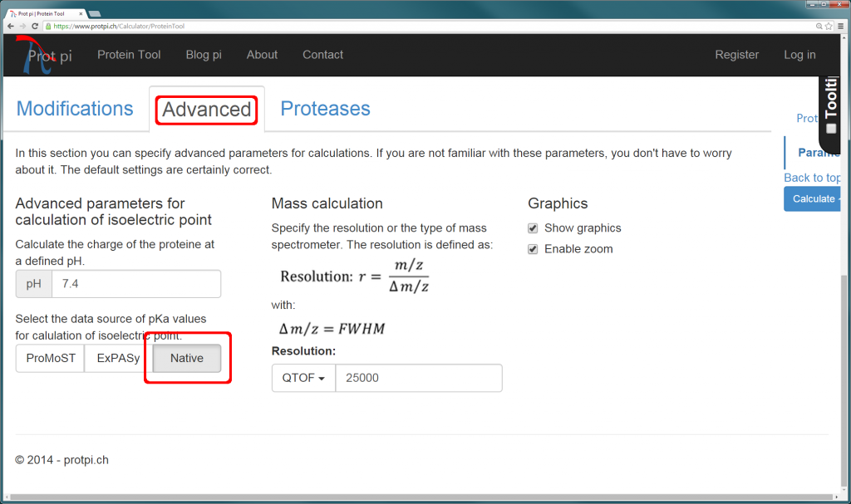Toggle the Show graphics checkbox
The width and height of the screenshot is (851, 504).
532,228
